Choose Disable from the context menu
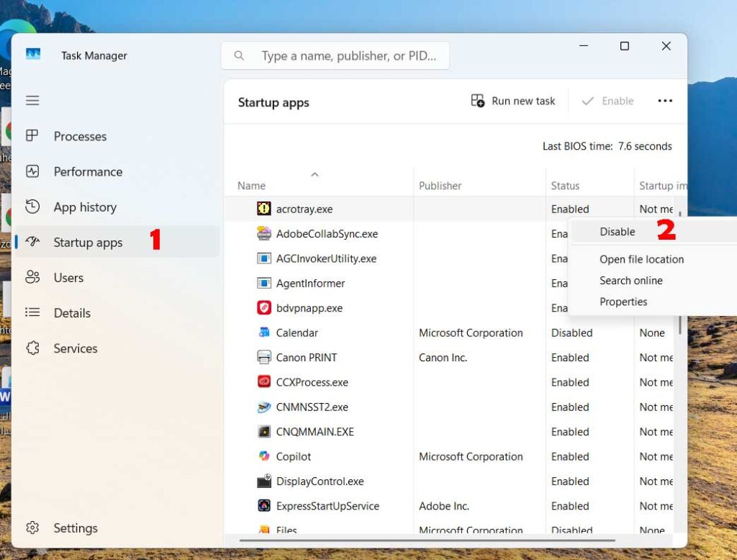 [x=618, y=232]
